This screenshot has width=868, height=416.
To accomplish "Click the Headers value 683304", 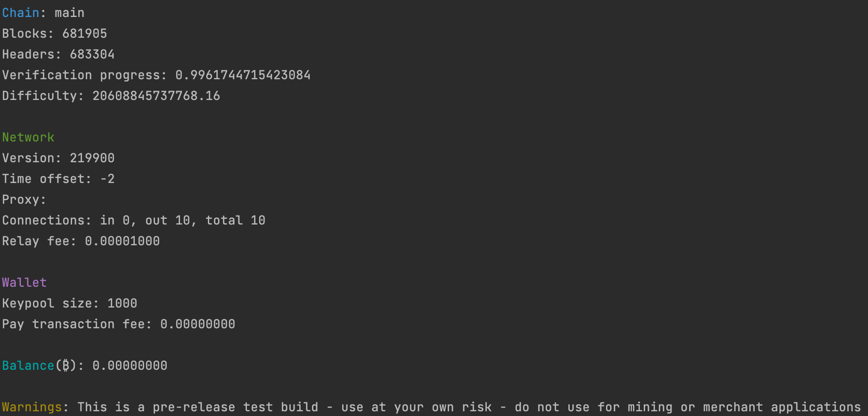I will pyautogui.click(x=92, y=54).
